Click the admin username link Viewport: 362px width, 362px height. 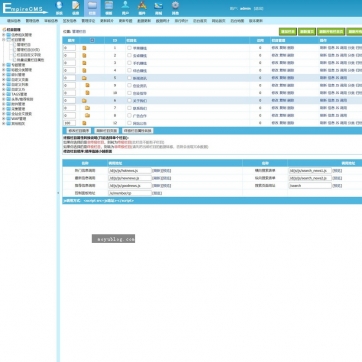(x=245, y=9)
